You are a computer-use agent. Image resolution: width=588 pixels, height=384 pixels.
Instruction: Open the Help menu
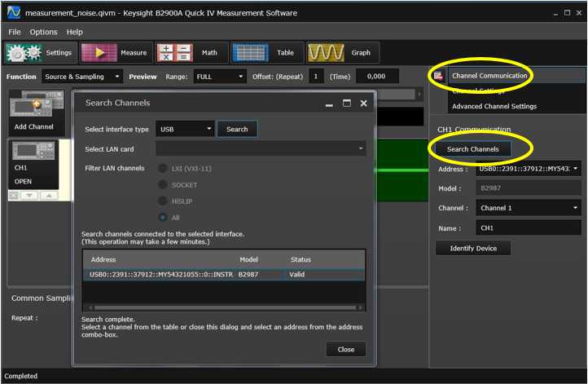(74, 33)
